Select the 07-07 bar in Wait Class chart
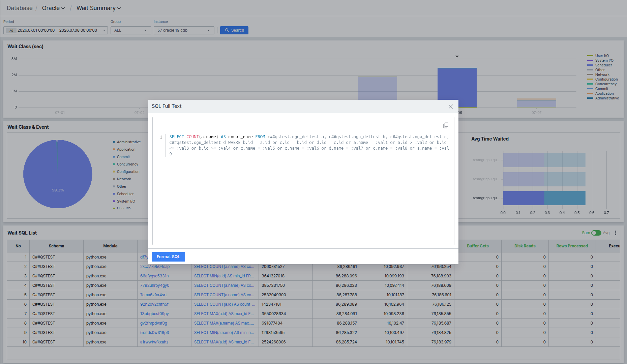Image resolution: width=627 pixels, height=364 pixels. pyautogui.click(x=537, y=103)
